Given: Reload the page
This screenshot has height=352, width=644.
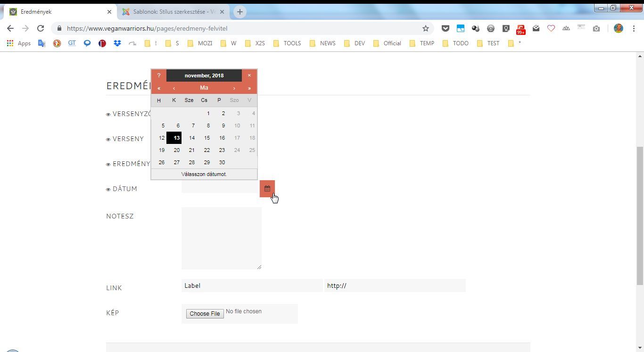Looking at the screenshot, I should 41,28.
